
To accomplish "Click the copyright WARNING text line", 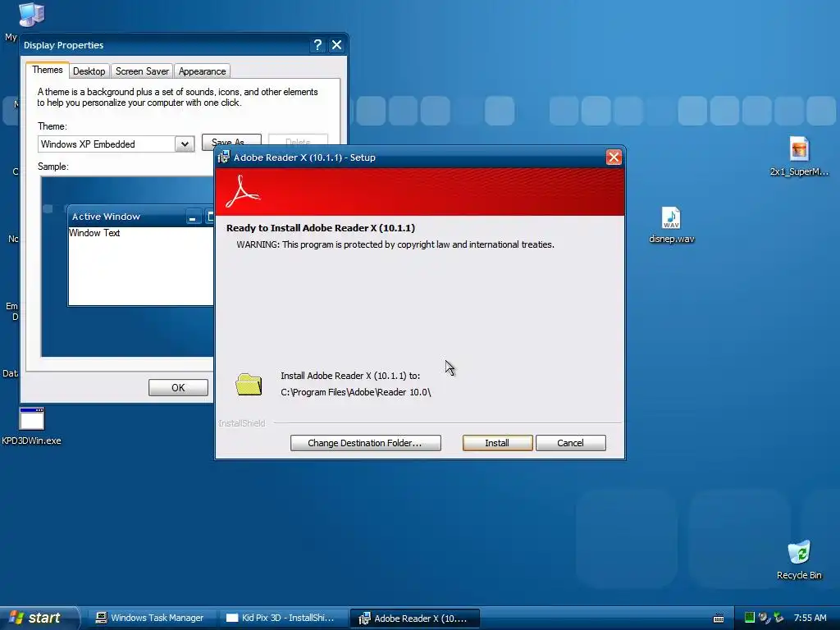I will [395, 244].
